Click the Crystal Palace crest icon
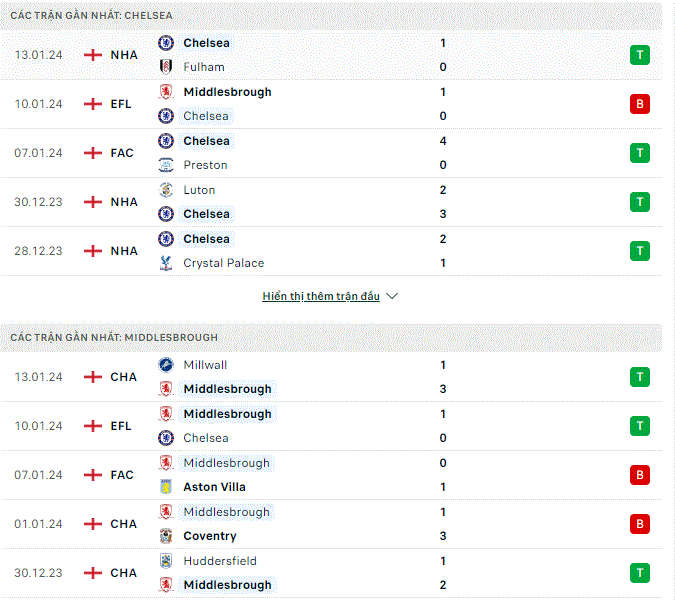675x600 pixels. [x=166, y=263]
